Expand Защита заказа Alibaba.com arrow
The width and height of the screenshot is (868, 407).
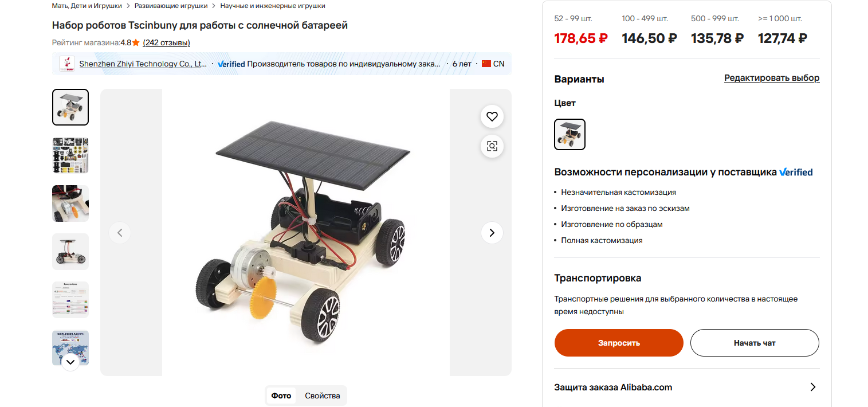[x=812, y=387]
